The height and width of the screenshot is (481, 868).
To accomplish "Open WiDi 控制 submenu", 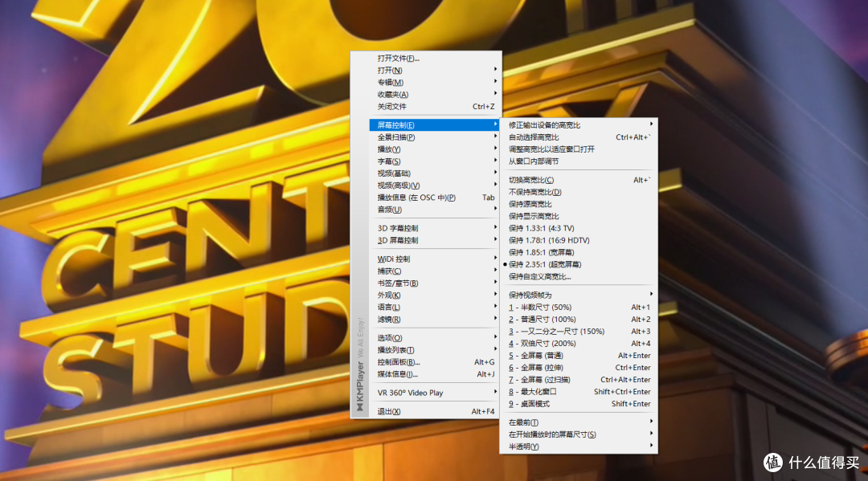I will (x=435, y=259).
